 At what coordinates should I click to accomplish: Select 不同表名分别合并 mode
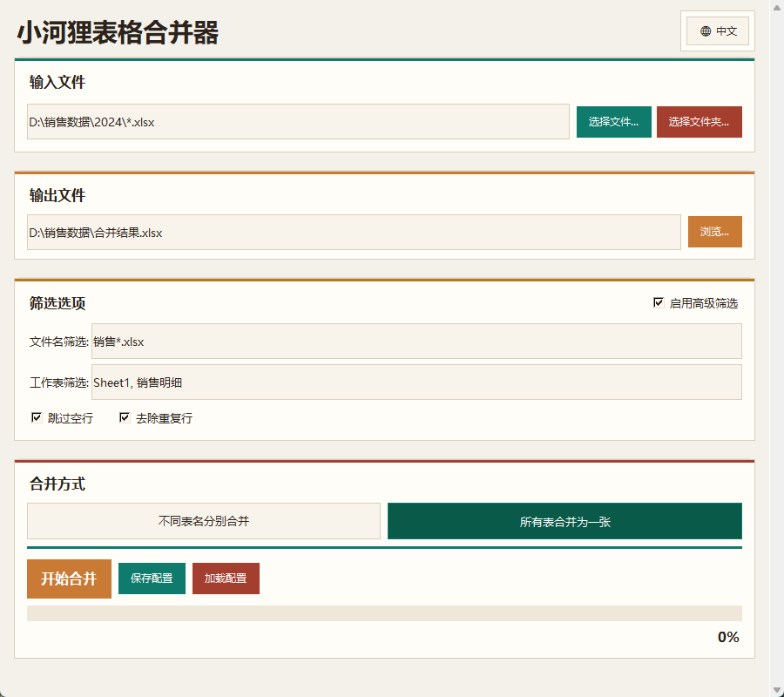click(x=204, y=521)
